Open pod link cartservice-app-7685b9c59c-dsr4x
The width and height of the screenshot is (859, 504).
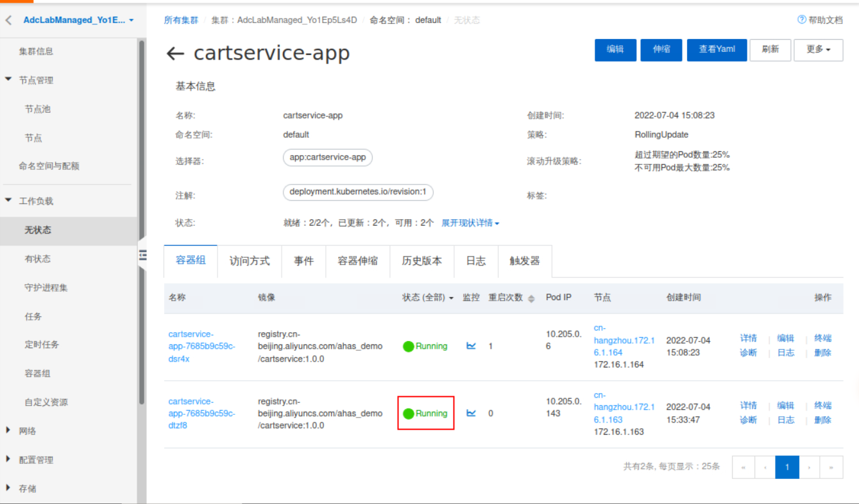(202, 346)
